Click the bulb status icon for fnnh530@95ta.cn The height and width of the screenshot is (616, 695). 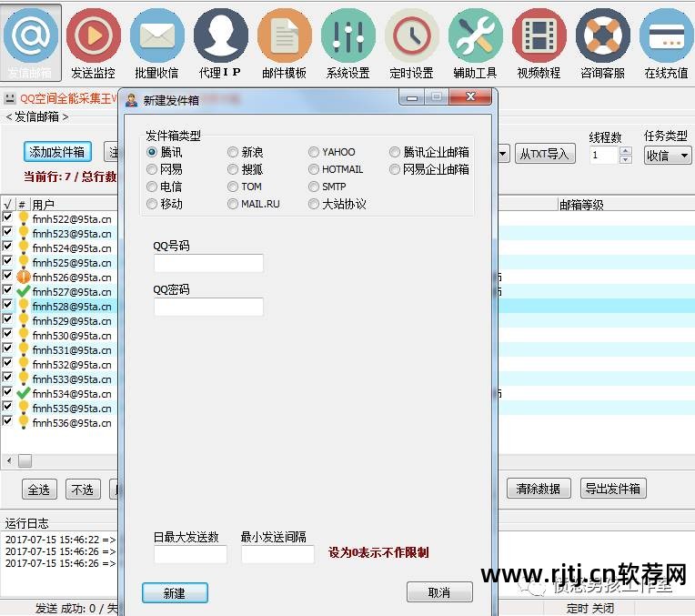click(24, 335)
